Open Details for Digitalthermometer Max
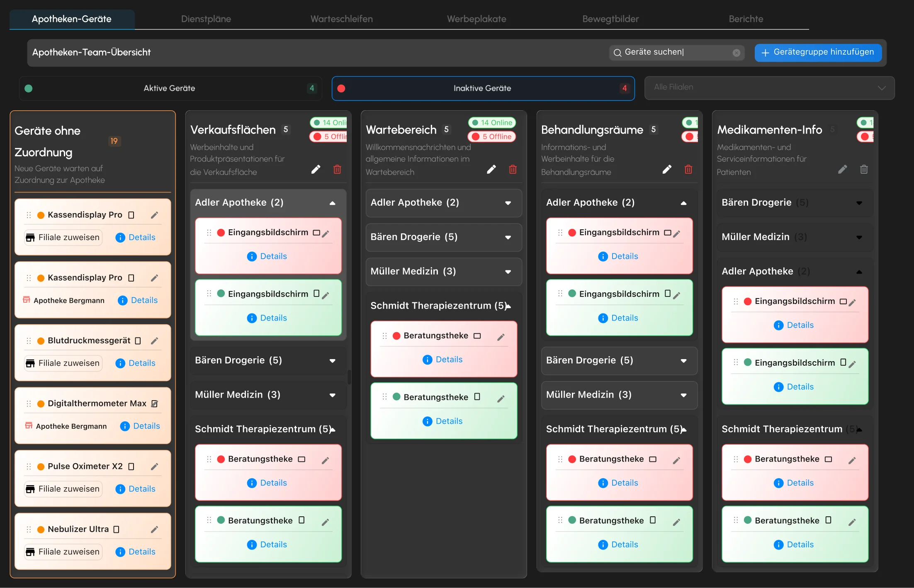Screen dimensions: 914x588 click(x=140, y=426)
